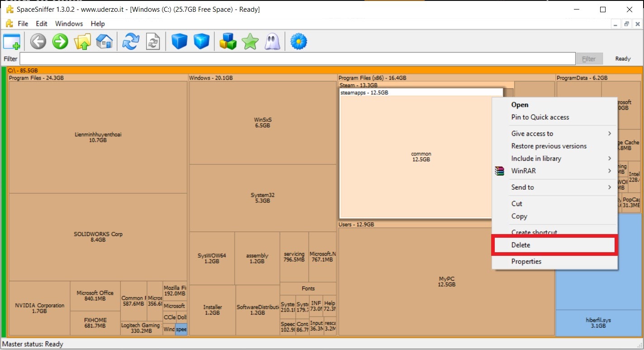
Task: Select the common 12.5GB block
Action: (x=421, y=157)
